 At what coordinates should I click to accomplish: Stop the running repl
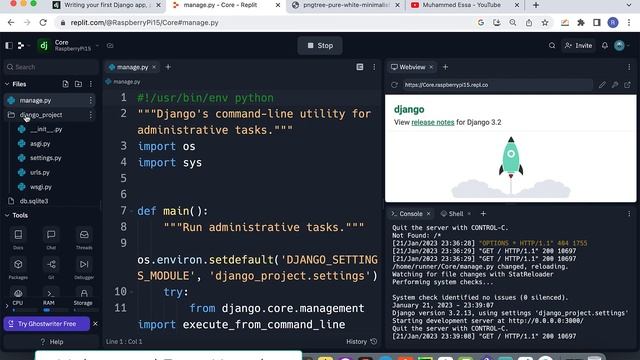(320, 46)
